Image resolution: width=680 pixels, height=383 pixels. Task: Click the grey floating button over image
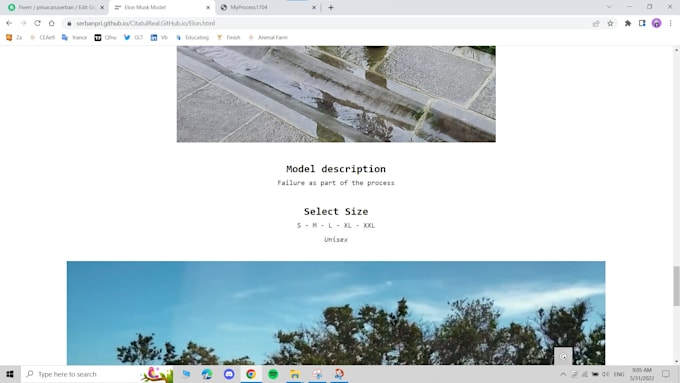[x=563, y=356]
